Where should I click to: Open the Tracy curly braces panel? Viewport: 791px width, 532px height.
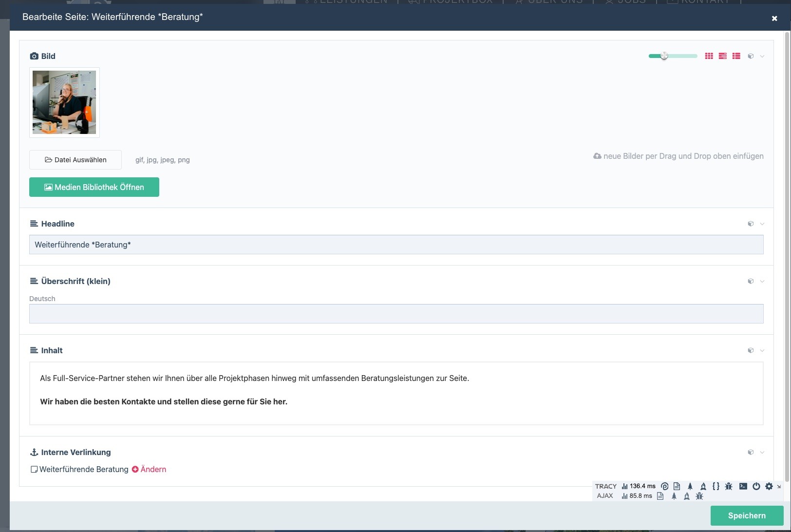click(716, 486)
